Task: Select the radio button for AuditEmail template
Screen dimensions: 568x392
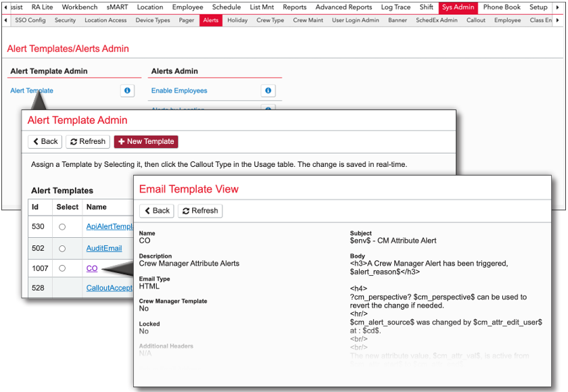Action: click(x=62, y=249)
